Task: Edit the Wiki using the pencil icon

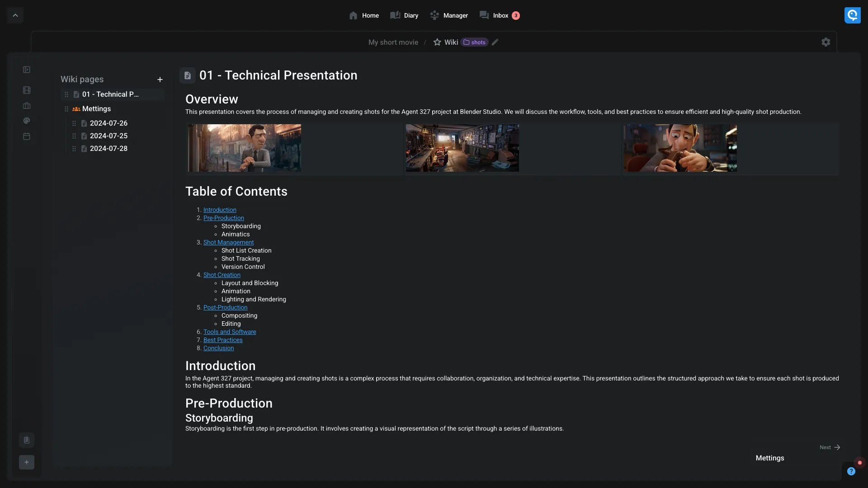Action: click(x=495, y=42)
